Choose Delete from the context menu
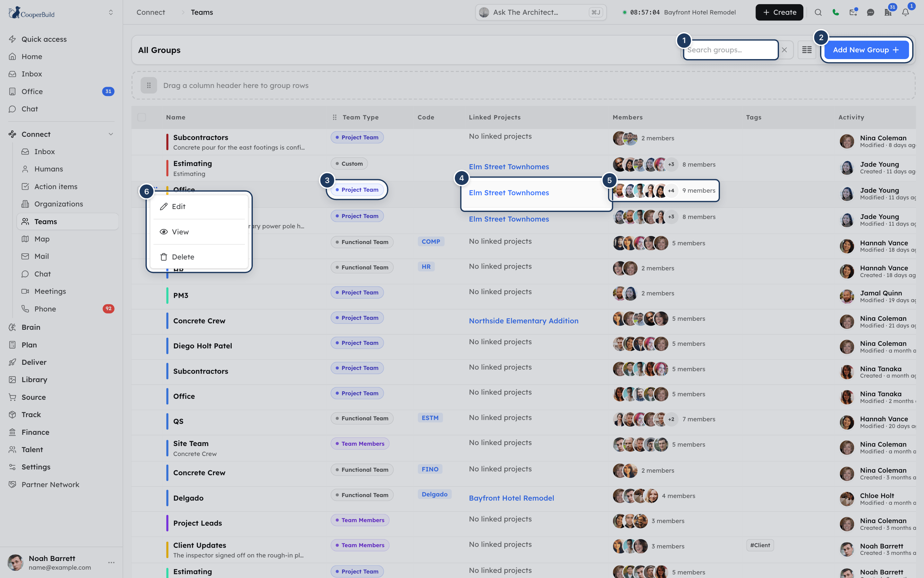 coord(199,257)
